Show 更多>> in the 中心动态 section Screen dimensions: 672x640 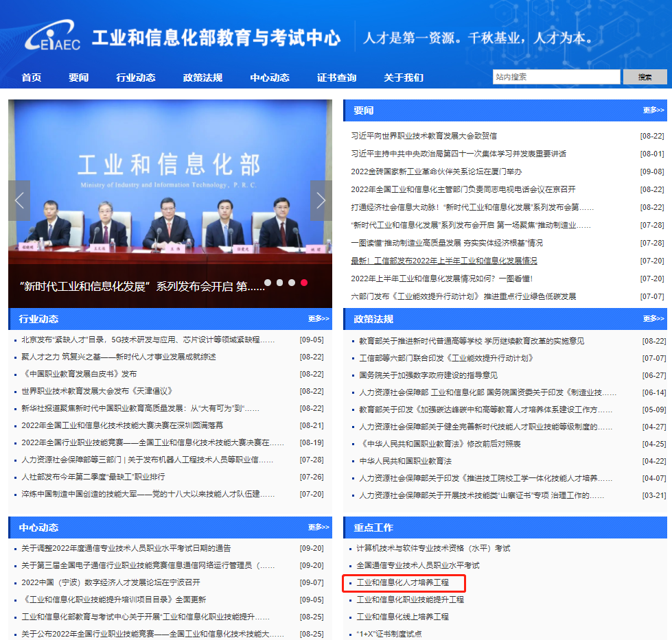pyautogui.click(x=318, y=528)
